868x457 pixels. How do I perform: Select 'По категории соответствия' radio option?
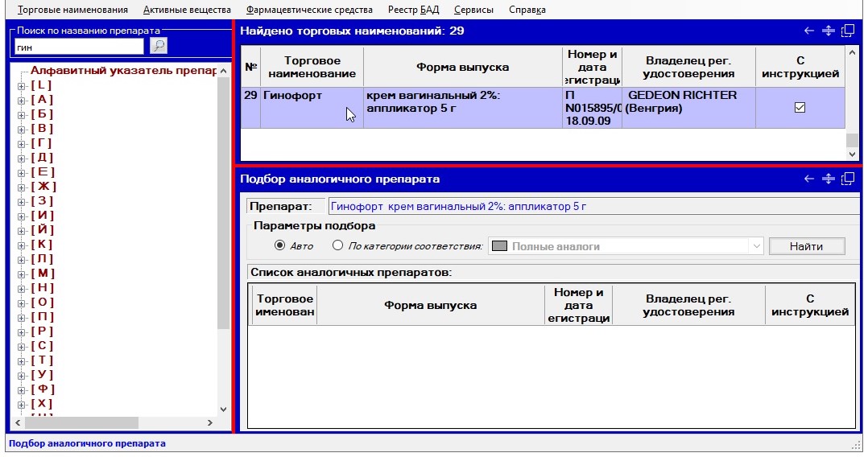point(338,246)
